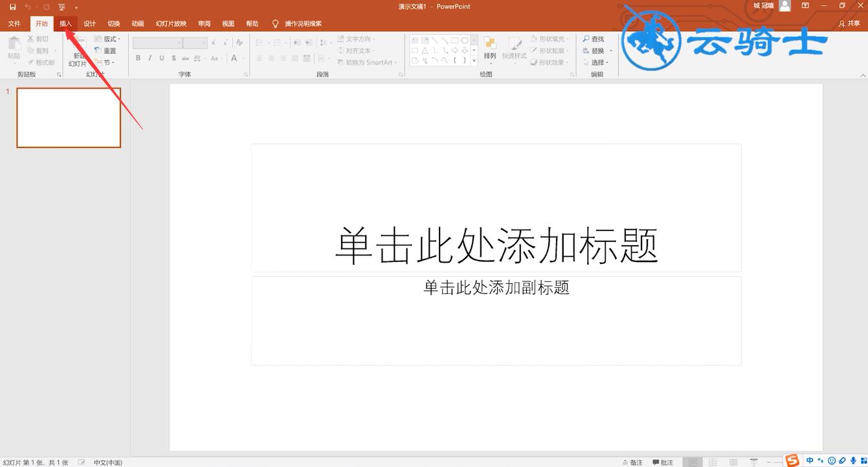Open the 选择 select dropdown

(x=597, y=62)
